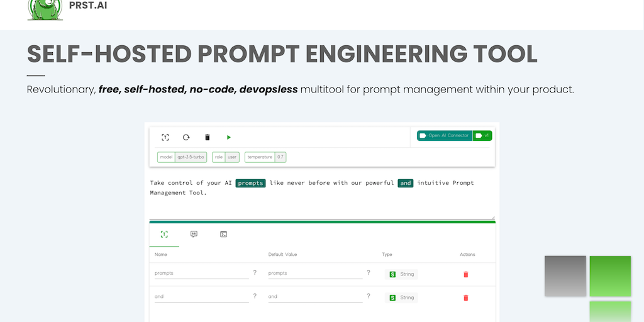The width and height of the screenshot is (644, 322).
Task: Click the PRST.AI mascot logo
Action: [x=45, y=10]
